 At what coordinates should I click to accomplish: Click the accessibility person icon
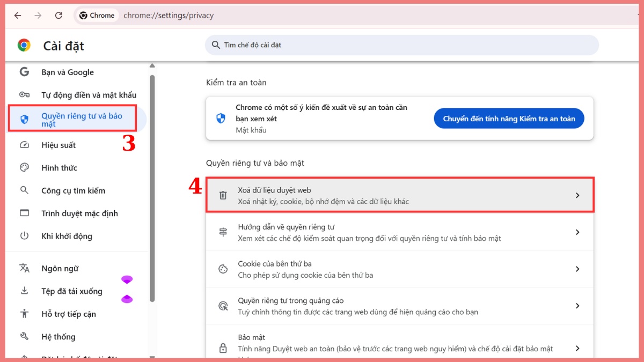[x=24, y=314]
